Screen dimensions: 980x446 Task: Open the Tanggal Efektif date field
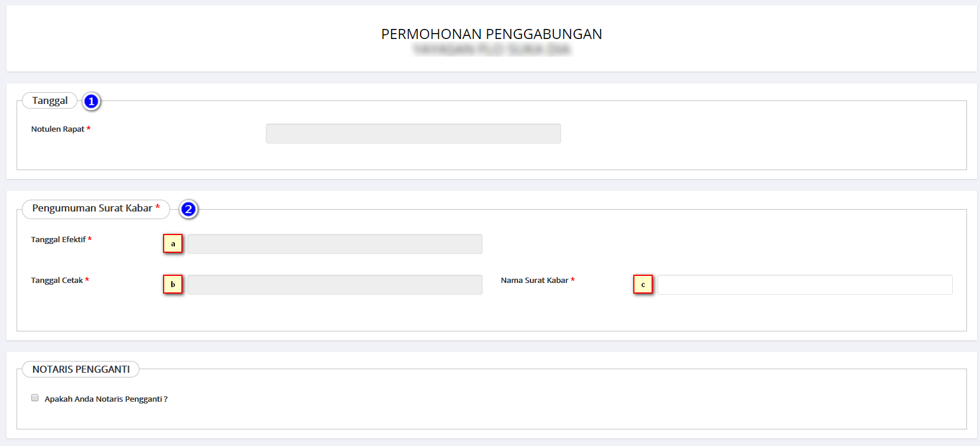click(x=334, y=244)
